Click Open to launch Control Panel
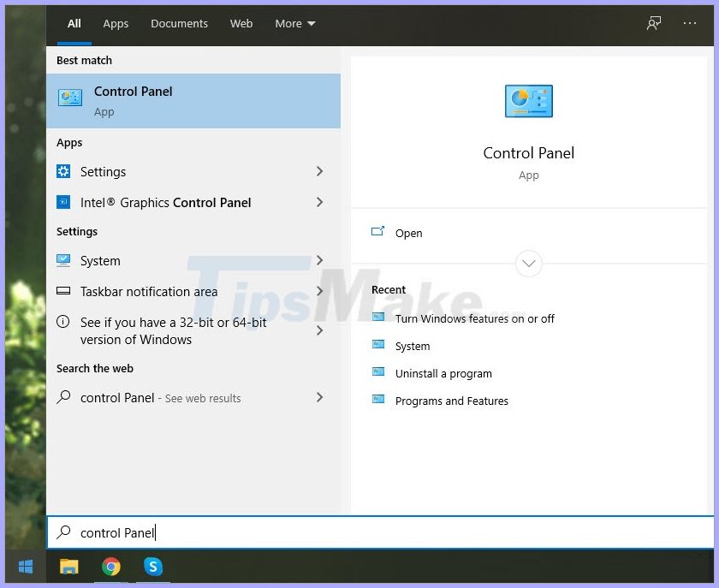719x588 pixels. point(408,233)
